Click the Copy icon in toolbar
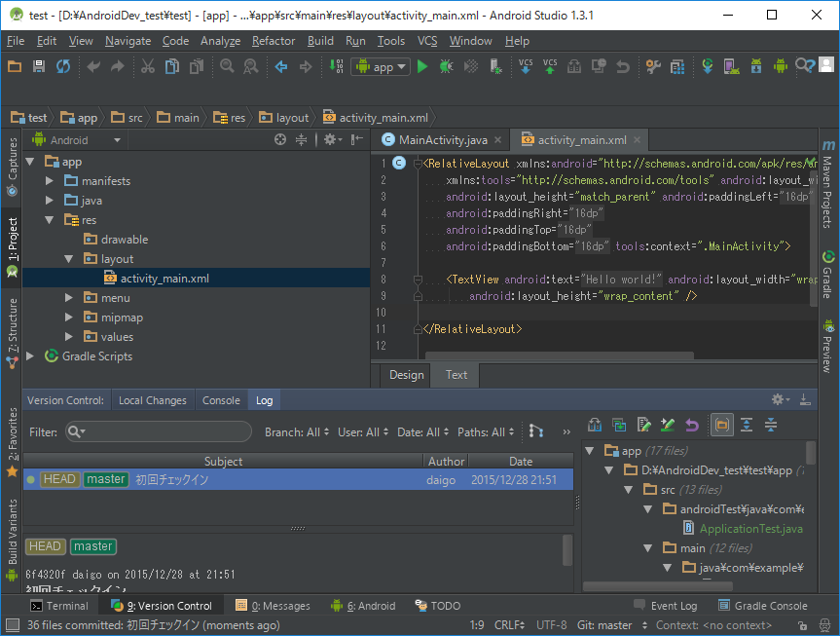The height and width of the screenshot is (636, 840). [x=172, y=66]
